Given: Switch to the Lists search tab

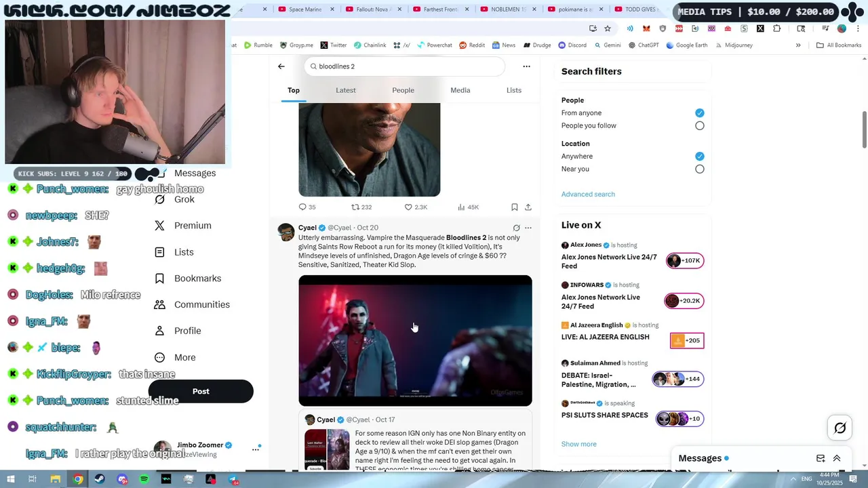Looking at the screenshot, I should (x=514, y=90).
